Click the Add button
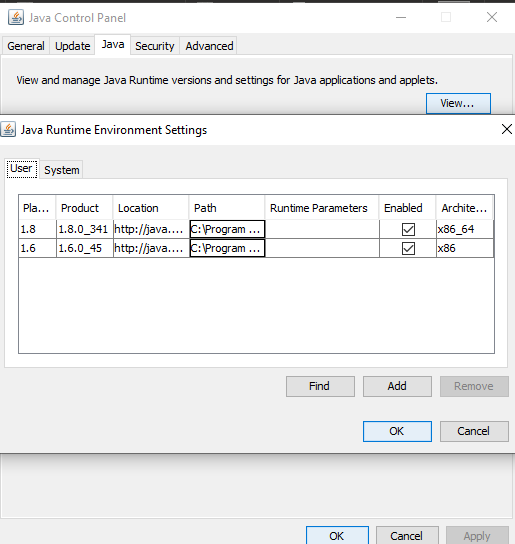Viewport: 515px width, 544px height. point(397,386)
